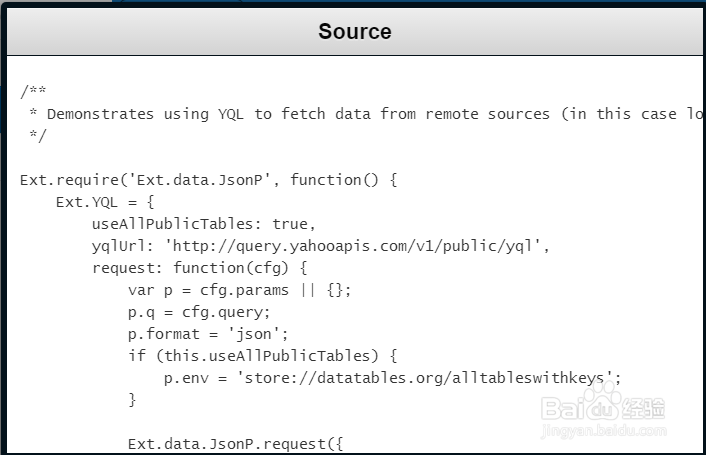This screenshot has width=706, height=455.
Task: Click the "p.q = cfg.query;" line
Action: point(199,312)
